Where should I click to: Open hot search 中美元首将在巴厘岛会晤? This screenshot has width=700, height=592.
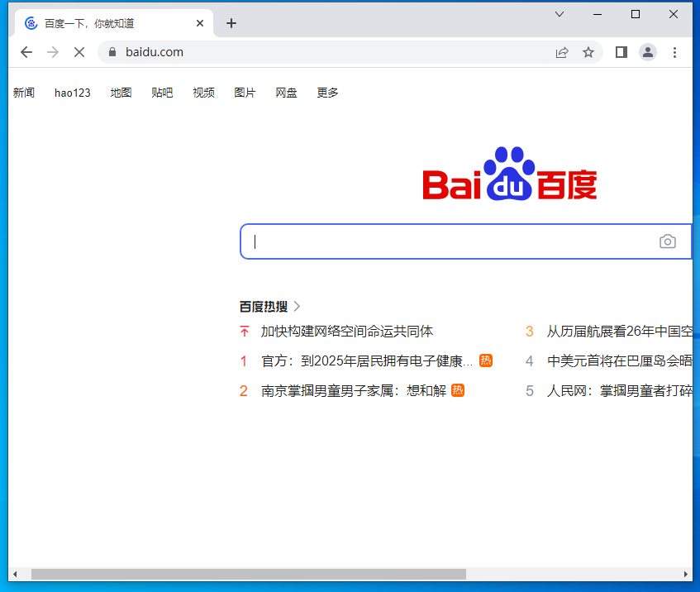pyautogui.click(x=620, y=361)
